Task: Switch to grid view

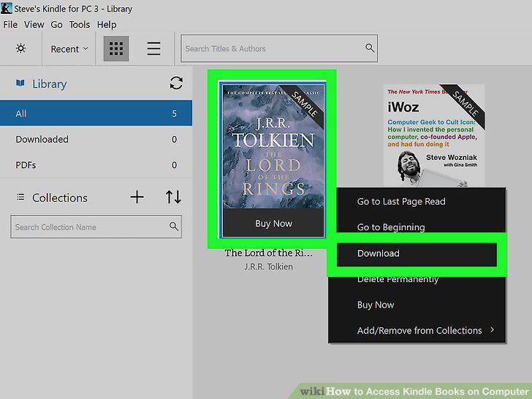Action: pos(116,48)
